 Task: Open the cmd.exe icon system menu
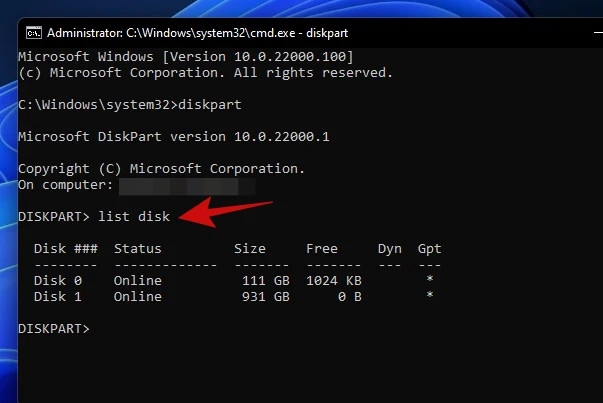(x=34, y=33)
